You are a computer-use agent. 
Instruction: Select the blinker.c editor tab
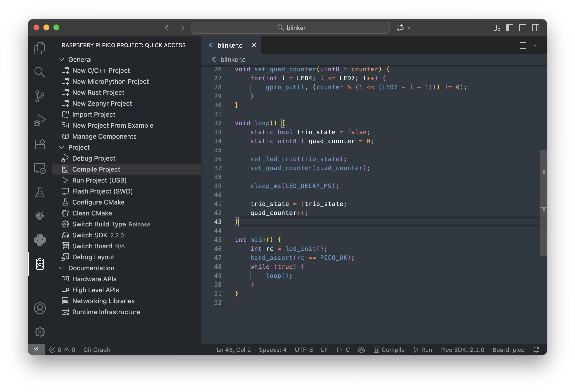229,45
